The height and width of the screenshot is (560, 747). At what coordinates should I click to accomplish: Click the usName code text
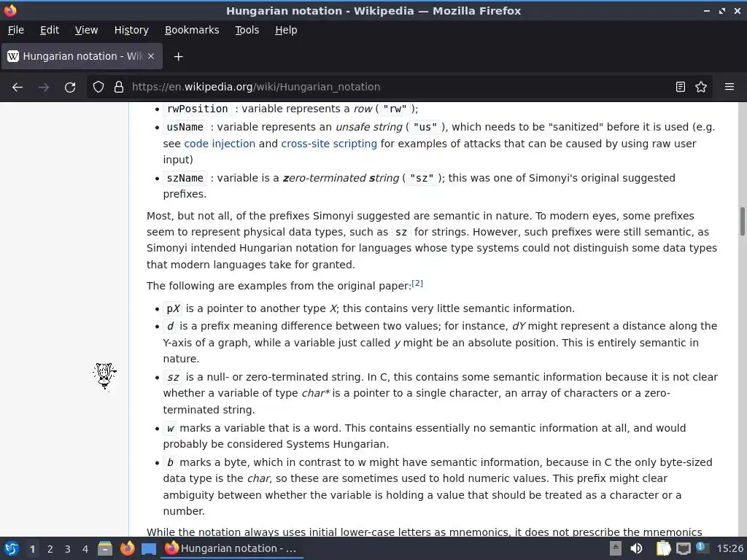[185, 127]
